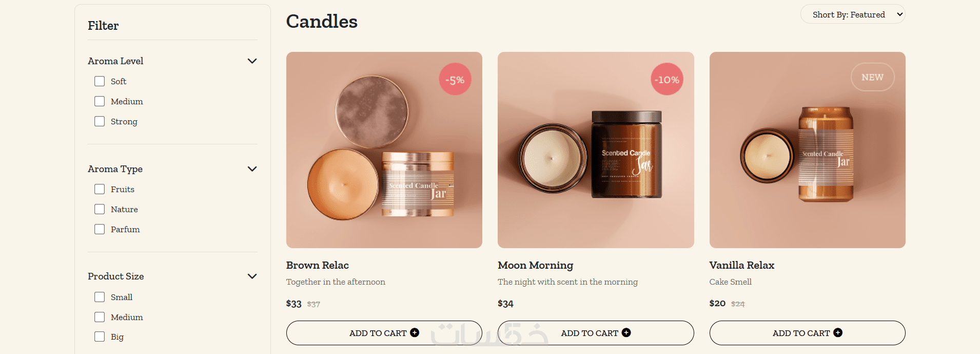The height and width of the screenshot is (354, 980).
Task: Open the Moon Morning candle product image
Action: click(x=596, y=150)
